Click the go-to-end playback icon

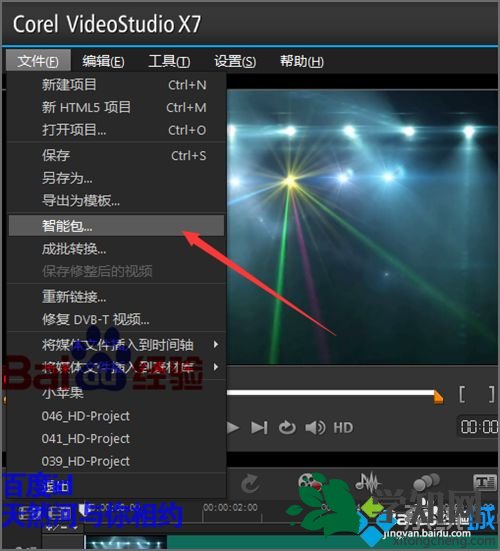(259, 428)
